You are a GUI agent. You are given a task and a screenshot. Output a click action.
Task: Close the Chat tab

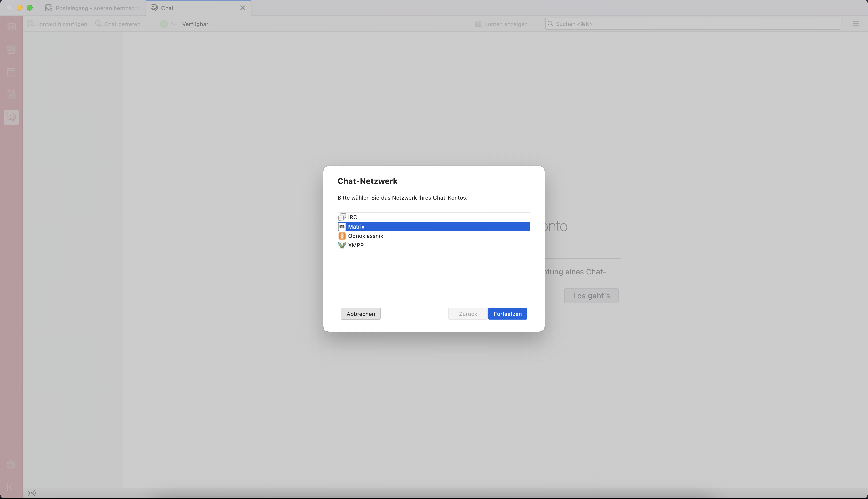coord(243,8)
